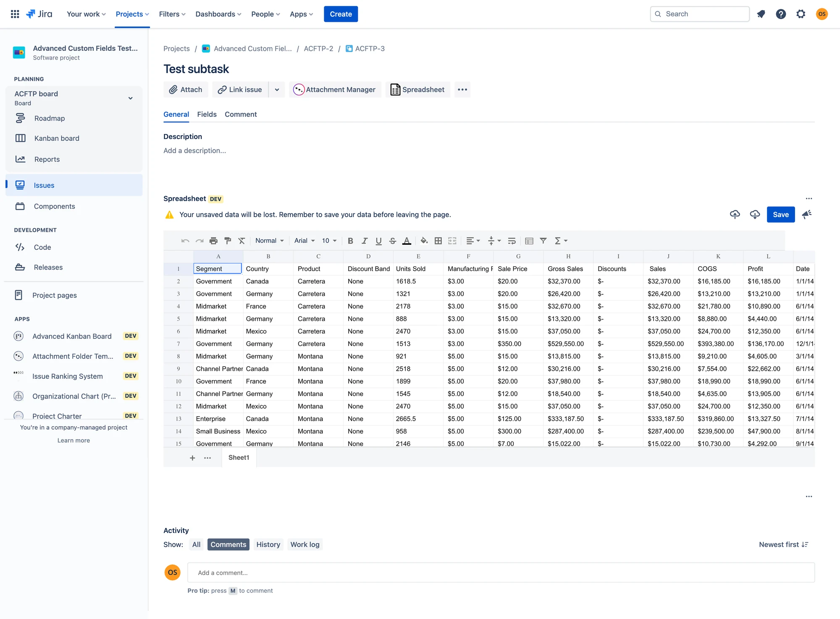The image size is (840, 619).
Task: Open the help question mark icon
Action: point(781,14)
